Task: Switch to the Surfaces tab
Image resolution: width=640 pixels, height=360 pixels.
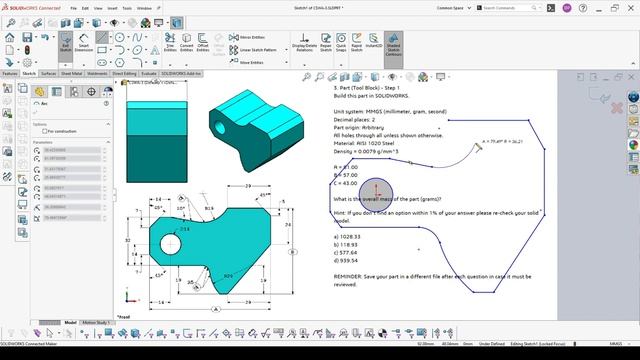Action: pyautogui.click(x=49, y=73)
